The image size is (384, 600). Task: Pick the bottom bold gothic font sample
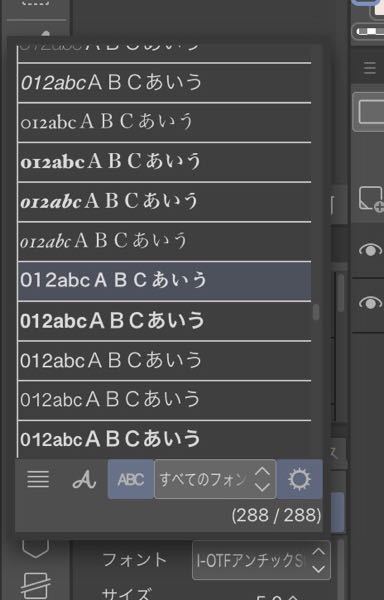(x=164, y=439)
